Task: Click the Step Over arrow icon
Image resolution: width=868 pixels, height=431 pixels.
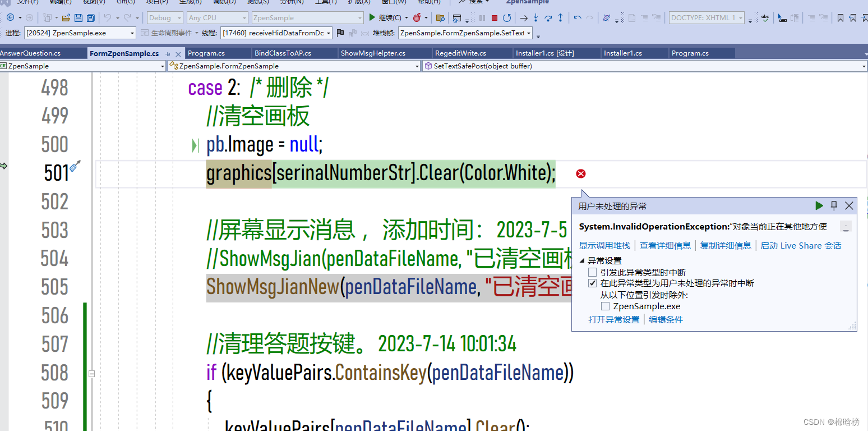Action: (548, 18)
